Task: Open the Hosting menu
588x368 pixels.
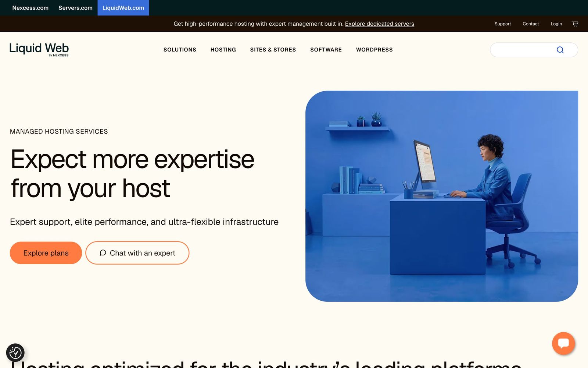Action: click(x=223, y=50)
